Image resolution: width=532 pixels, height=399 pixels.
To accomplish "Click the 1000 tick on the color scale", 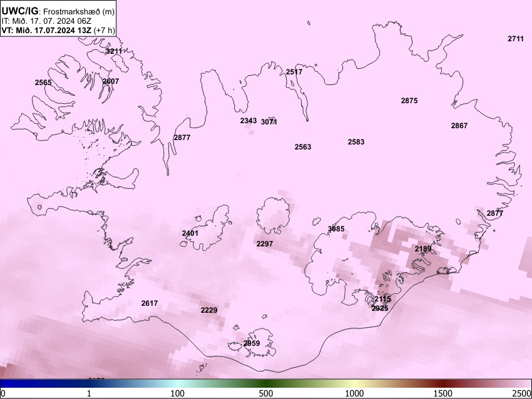I will 354,393.
